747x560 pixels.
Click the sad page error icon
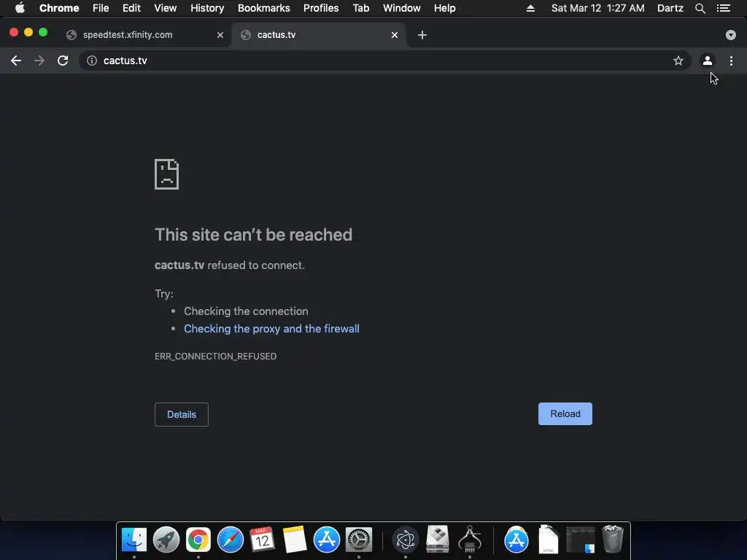(x=167, y=174)
